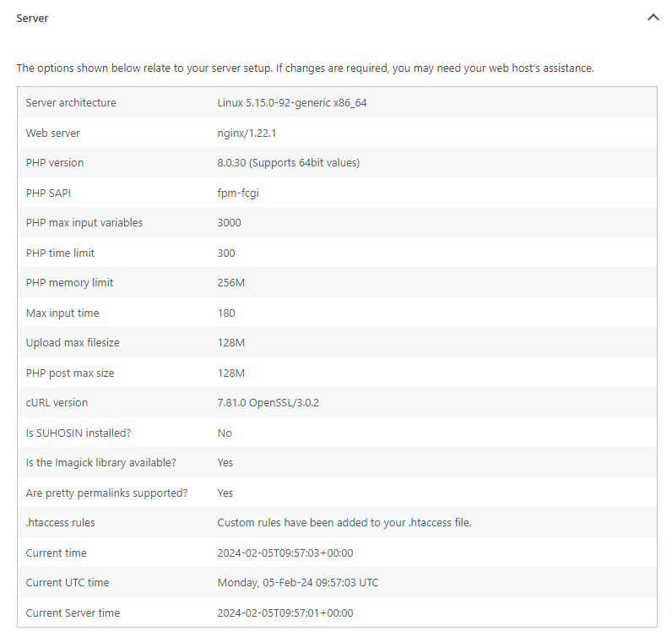Select the fpm-fcgi PHP SAPI value
Screen dimensions: 672x637
pyautogui.click(x=238, y=193)
